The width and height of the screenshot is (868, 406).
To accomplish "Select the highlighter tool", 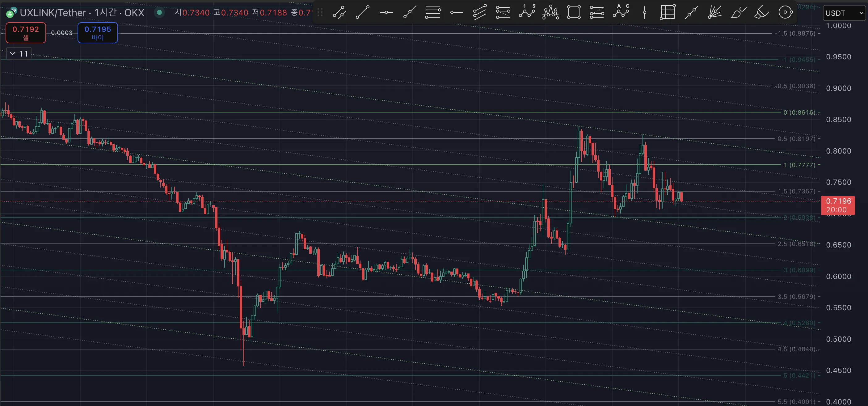I will pyautogui.click(x=761, y=12).
